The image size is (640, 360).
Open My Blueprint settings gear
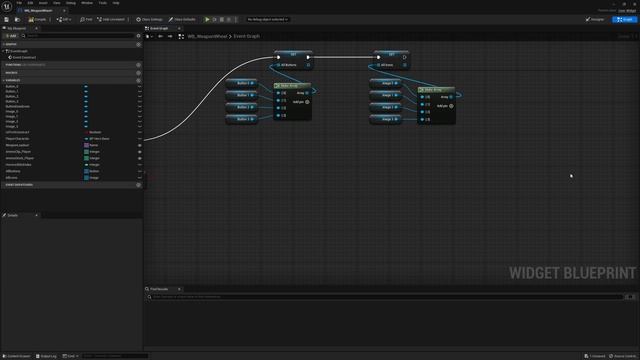[x=138, y=36]
